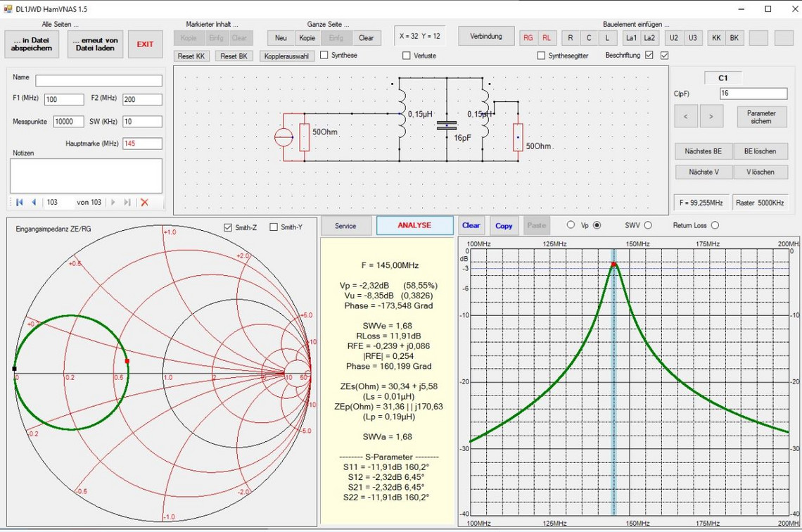Screen dimensions: 802x532
Task: Focus the Name input field
Action: click(98, 81)
